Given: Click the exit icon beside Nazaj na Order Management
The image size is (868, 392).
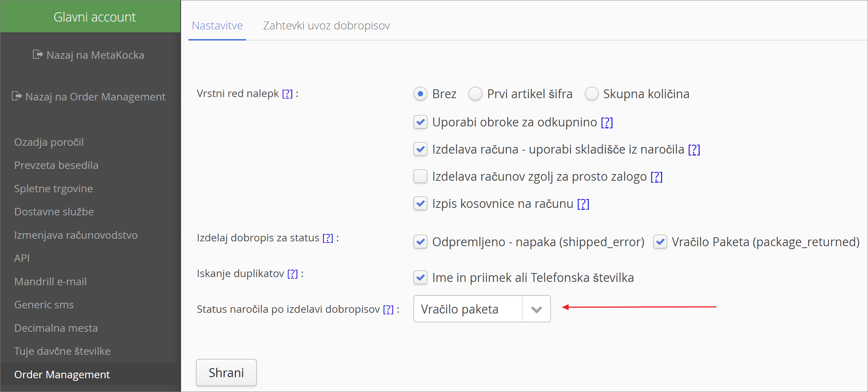Looking at the screenshot, I should [17, 96].
